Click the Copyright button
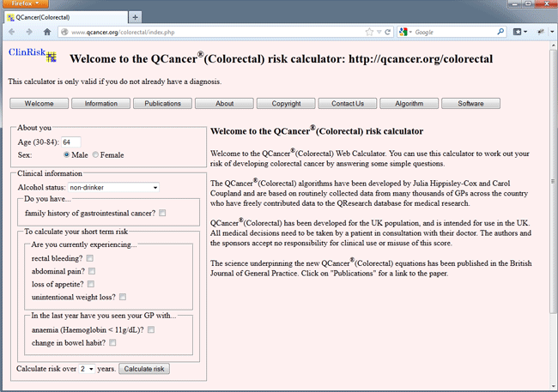This screenshot has height=392, width=558. tap(286, 104)
